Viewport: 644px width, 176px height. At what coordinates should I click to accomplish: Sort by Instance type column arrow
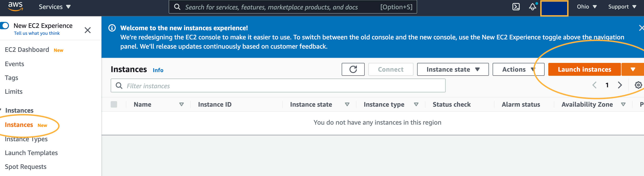click(x=416, y=104)
